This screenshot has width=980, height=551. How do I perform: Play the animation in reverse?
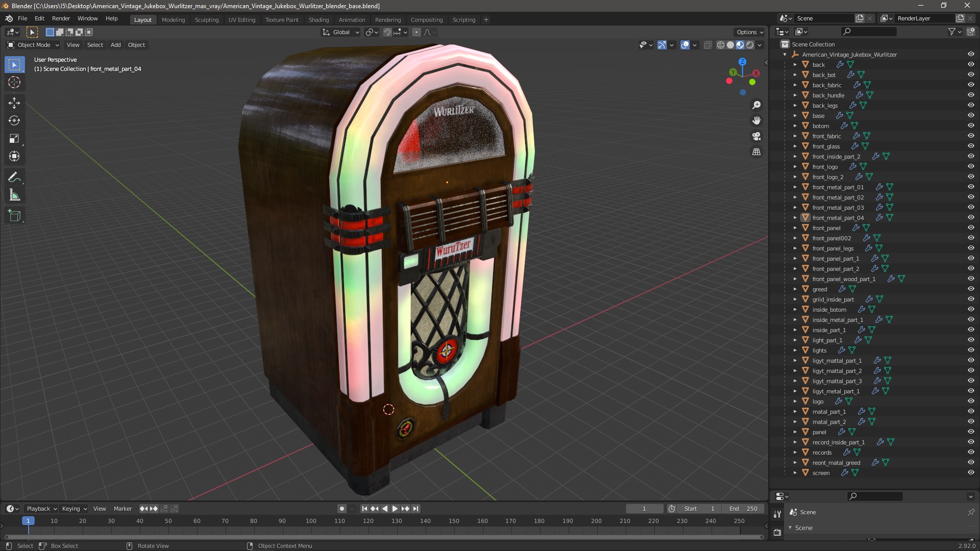point(385,509)
